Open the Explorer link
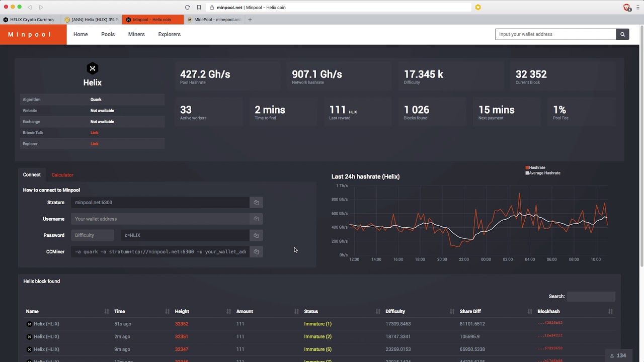 coord(94,144)
